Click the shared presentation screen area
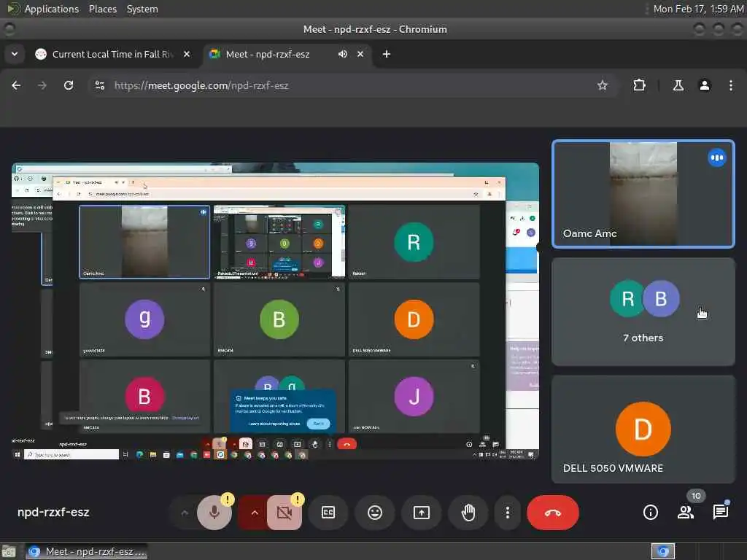The image size is (747, 560). (x=275, y=311)
